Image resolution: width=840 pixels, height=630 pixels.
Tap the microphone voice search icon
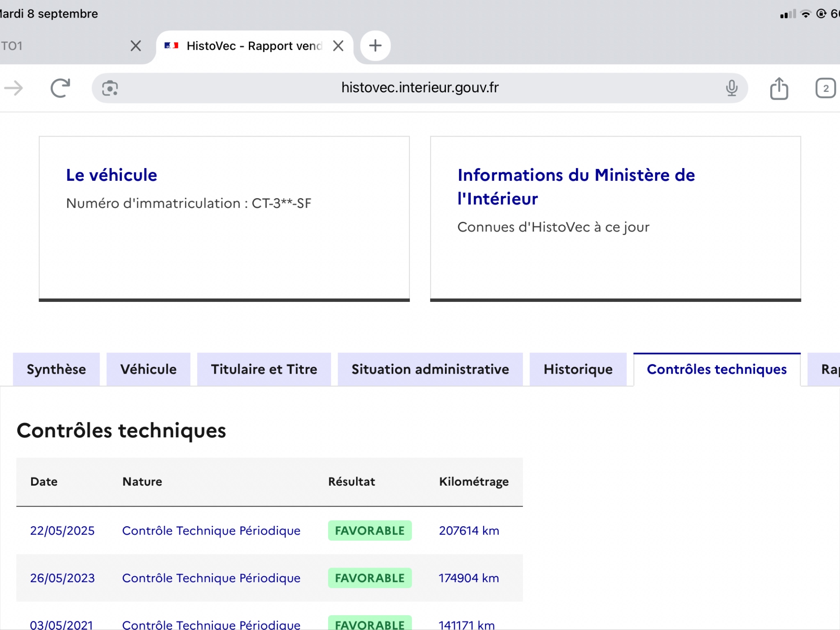coord(732,88)
